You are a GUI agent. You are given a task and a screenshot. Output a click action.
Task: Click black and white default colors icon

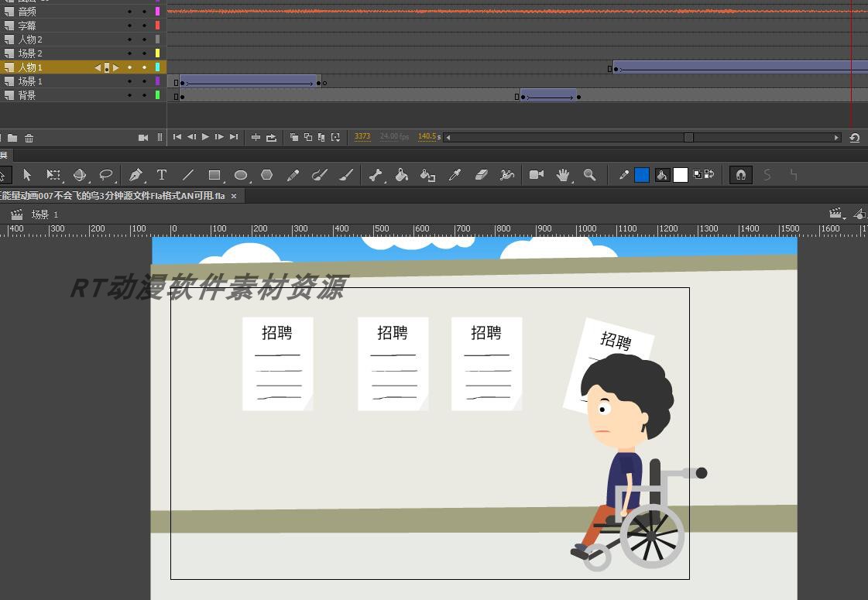pyautogui.click(x=698, y=174)
